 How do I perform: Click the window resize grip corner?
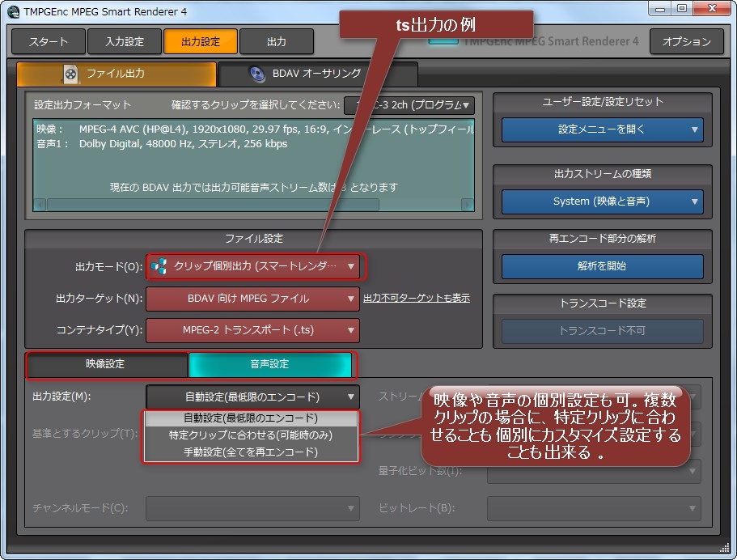[725, 548]
